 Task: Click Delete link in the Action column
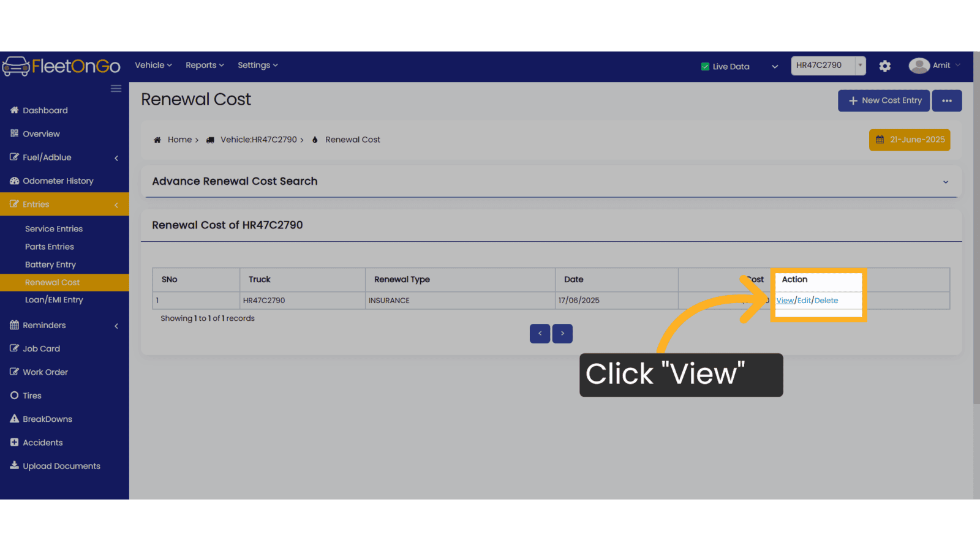826,301
